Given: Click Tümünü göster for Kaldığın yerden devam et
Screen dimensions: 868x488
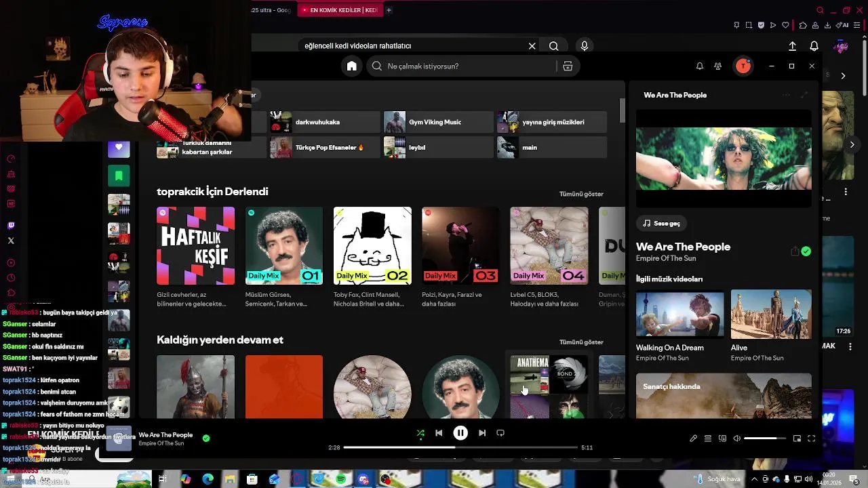Looking at the screenshot, I should pos(581,342).
